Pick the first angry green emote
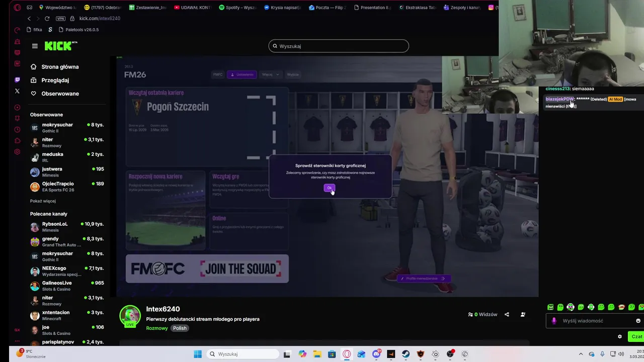This screenshot has width=644, height=362. [x=550, y=307]
